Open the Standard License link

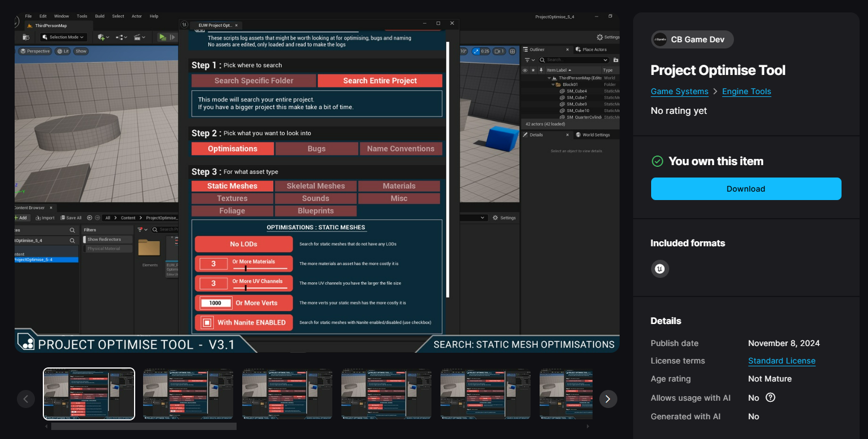coord(782,361)
